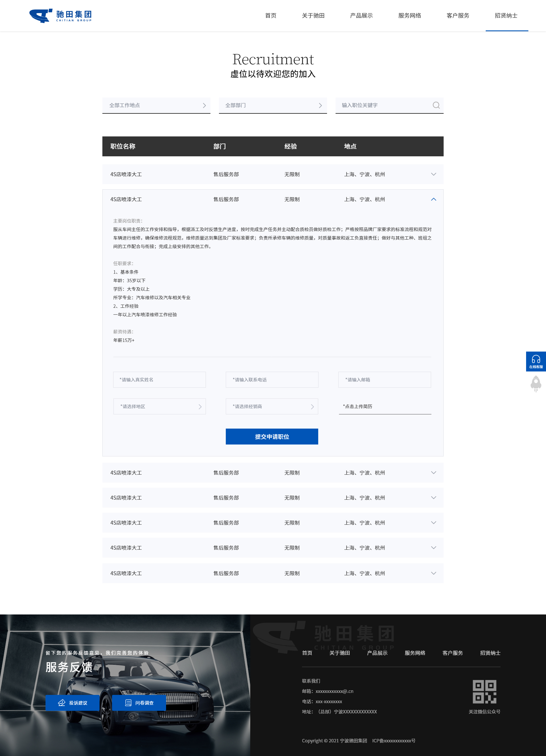Click the Chitian Group logo
The width and height of the screenshot is (546, 756).
pyautogui.click(x=60, y=16)
